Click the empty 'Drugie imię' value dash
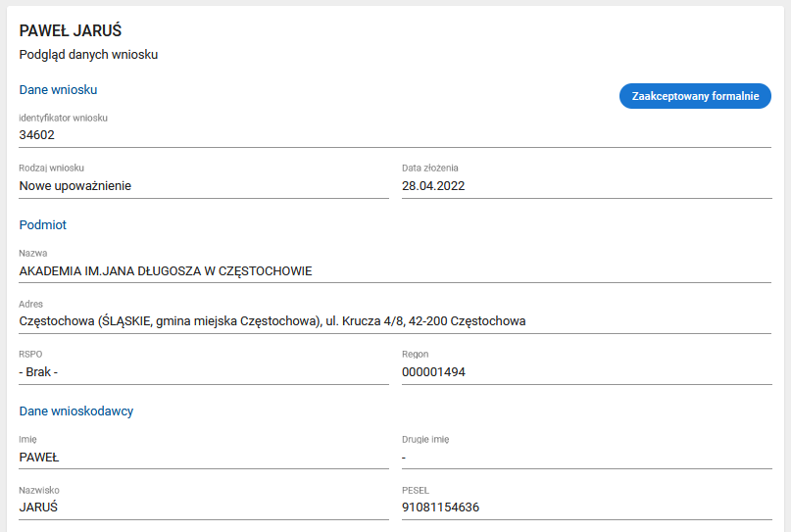 point(404,457)
